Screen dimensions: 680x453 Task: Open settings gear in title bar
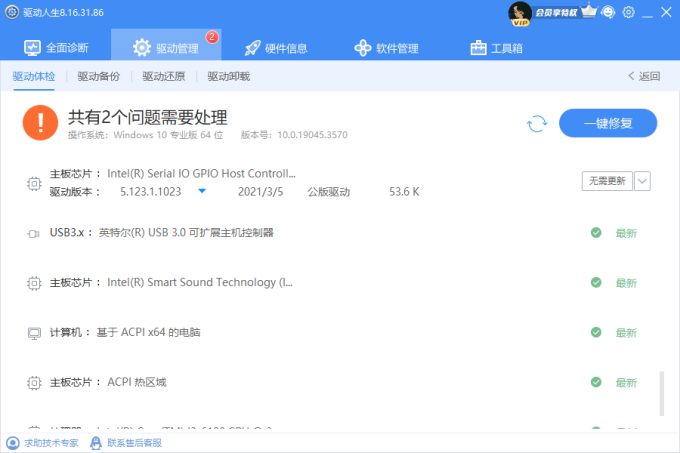click(x=629, y=12)
